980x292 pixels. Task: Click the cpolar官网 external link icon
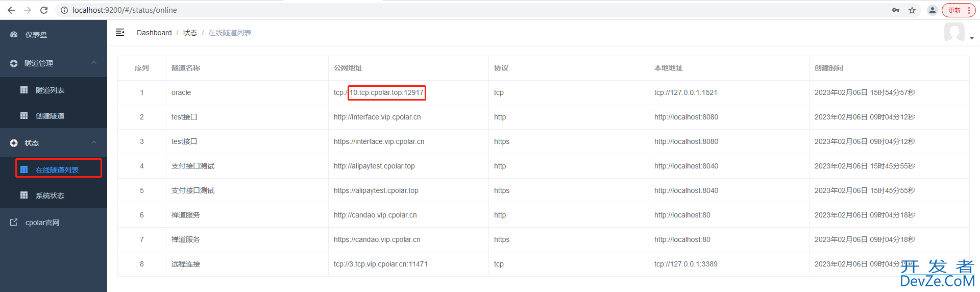(14, 222)
